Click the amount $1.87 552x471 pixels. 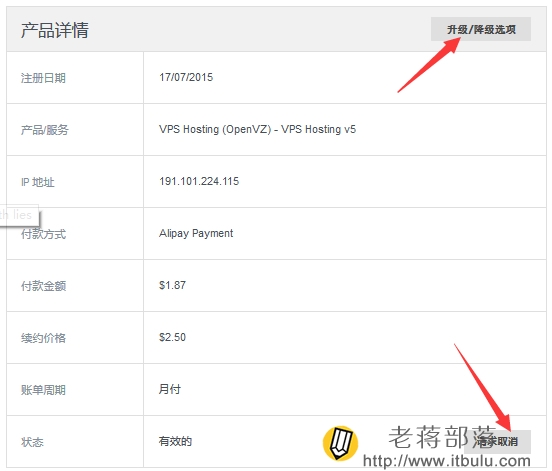pos(172,285)
